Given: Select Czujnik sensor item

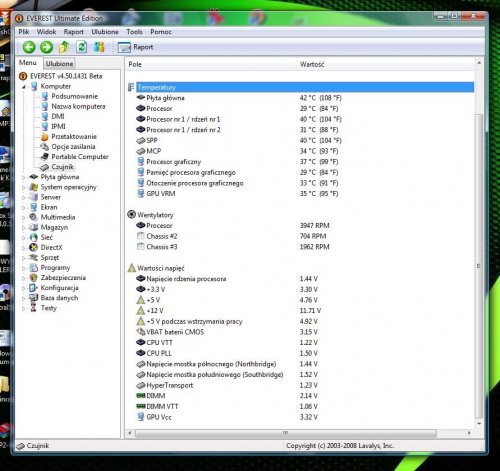Looking at the screenshot, I should click(x=62, y=167).
